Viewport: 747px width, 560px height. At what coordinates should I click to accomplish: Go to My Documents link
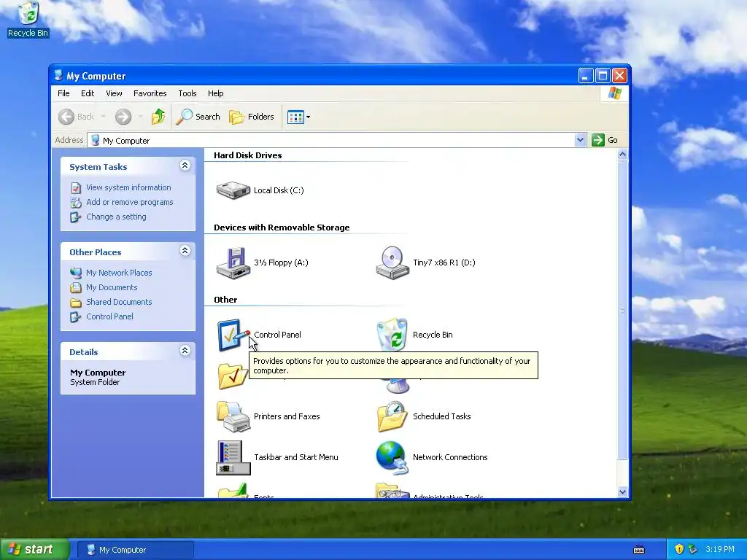click(112, 287)
